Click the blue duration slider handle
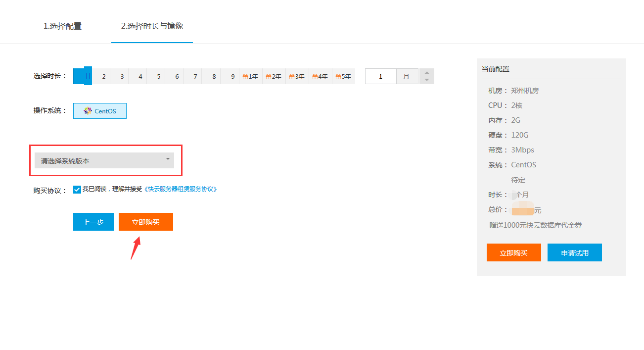This screenshot has width=644, height=350. [x=88, y=76]
